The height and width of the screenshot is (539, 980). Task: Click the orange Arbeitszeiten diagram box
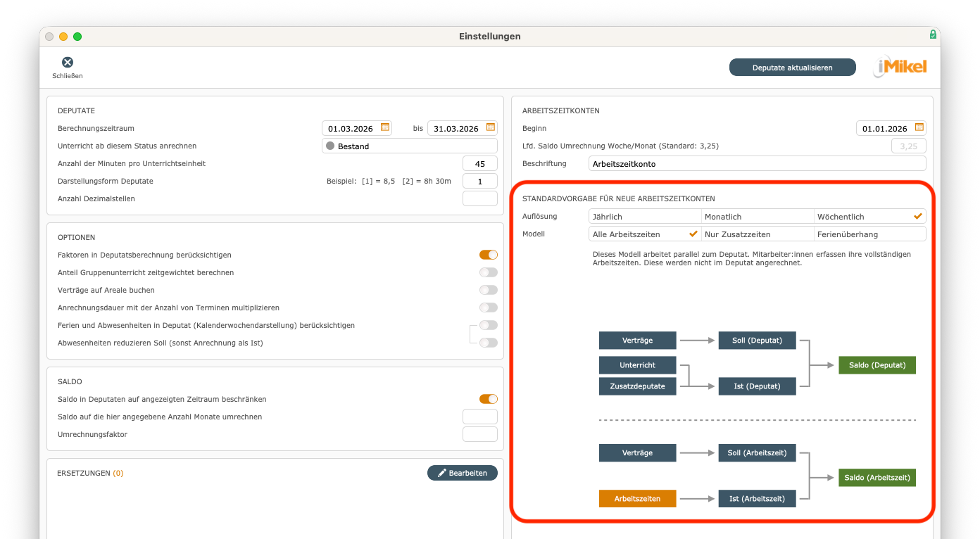pos(637,498)
